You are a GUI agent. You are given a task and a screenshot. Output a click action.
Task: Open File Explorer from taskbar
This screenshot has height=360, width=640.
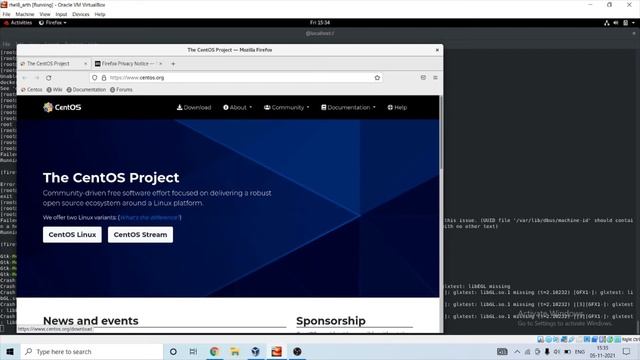point(235,351)
